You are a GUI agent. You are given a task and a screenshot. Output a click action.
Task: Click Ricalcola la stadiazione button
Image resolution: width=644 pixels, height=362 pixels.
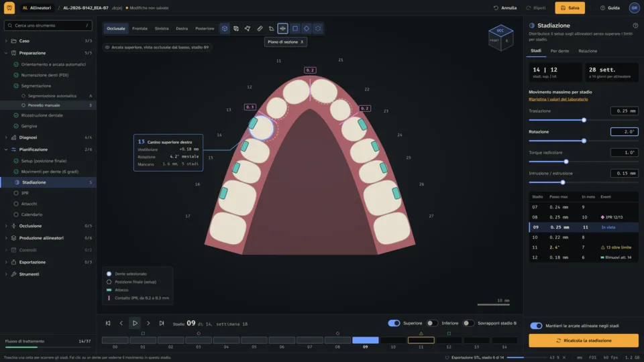click(x=583, y=341)
